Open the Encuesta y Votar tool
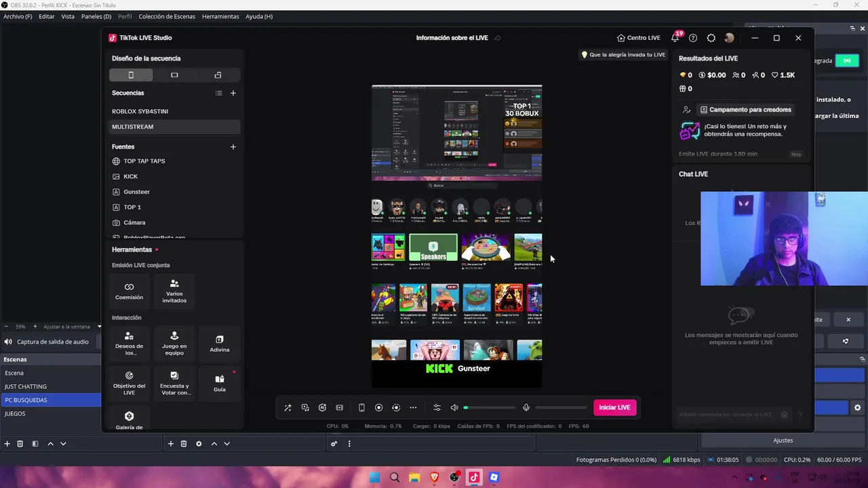 click(x=174, y=383)
